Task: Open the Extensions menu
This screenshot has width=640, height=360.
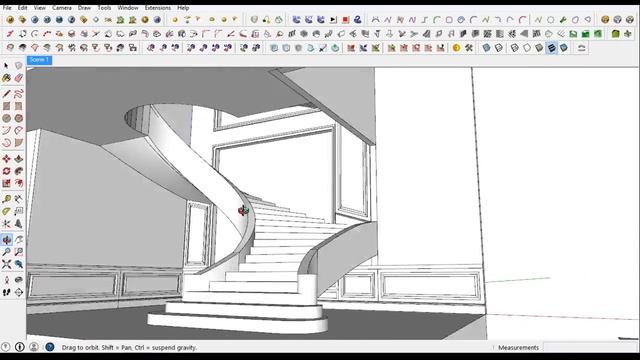Action: tap(158, 8)
